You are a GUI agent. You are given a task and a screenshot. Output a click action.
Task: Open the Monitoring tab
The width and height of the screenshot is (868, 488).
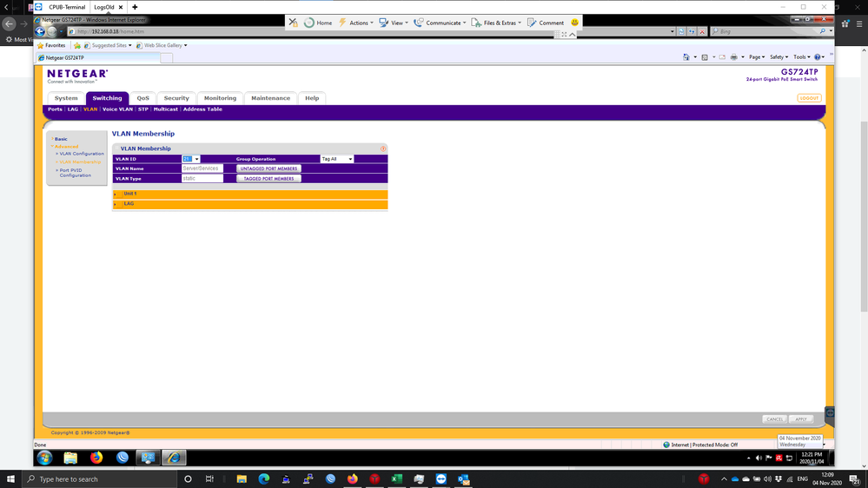[220, 98]
